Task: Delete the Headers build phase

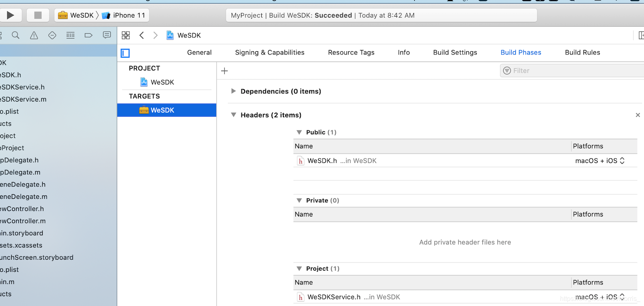Action: point(638,115)
